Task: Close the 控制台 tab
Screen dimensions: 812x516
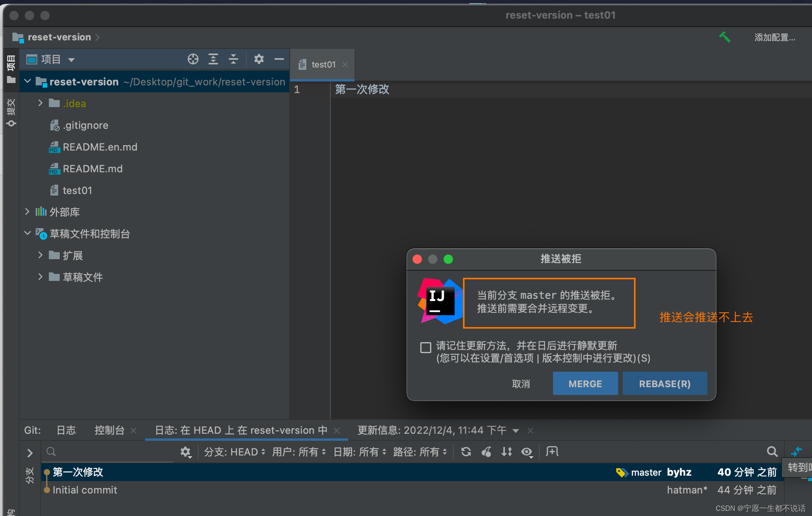Action: 133,431
